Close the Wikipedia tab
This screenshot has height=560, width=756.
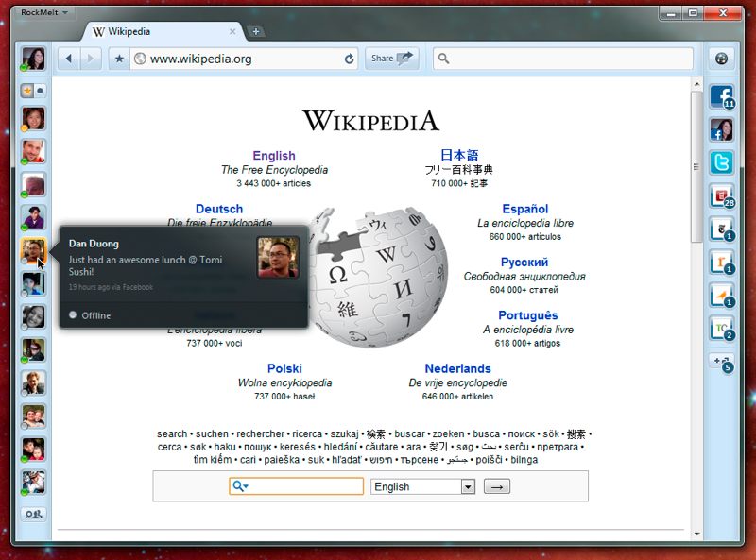232,31
